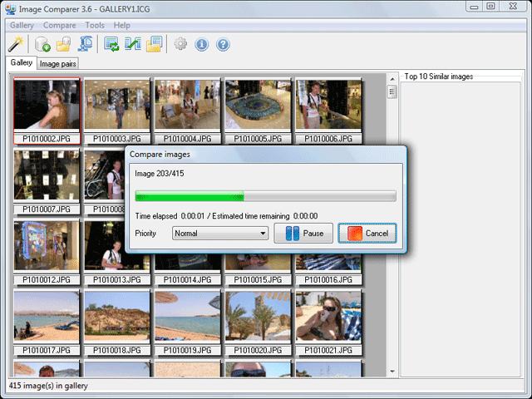The height and width of the screenshot is (399, 532).
Task: Click the blue question mark help icon
Action: 223,44
